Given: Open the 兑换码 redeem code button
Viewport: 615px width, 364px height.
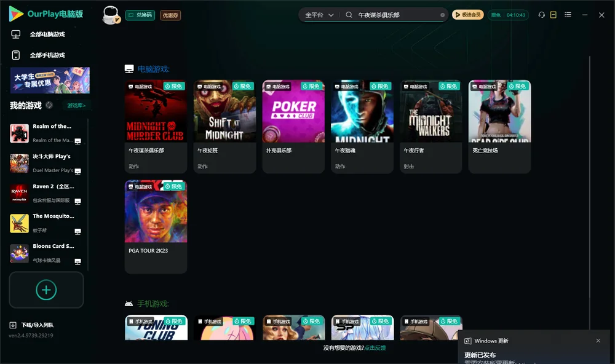Looking at the screenshot, I should 140,15.
